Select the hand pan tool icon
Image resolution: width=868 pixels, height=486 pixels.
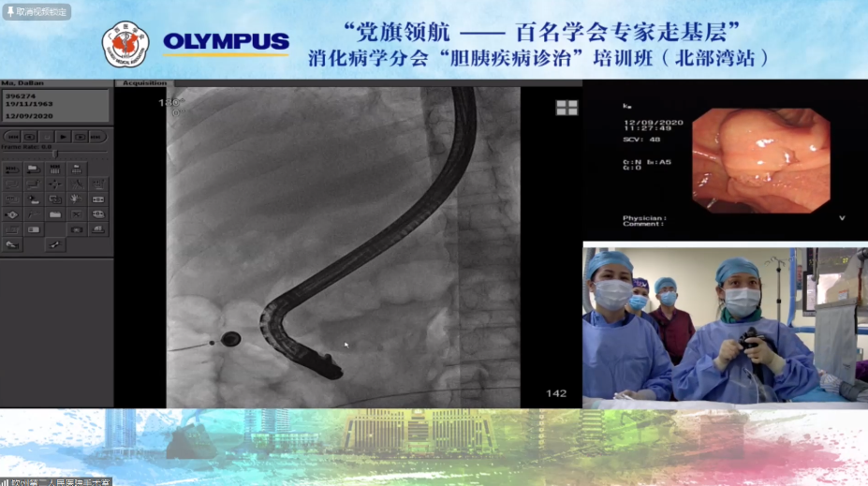76,199
